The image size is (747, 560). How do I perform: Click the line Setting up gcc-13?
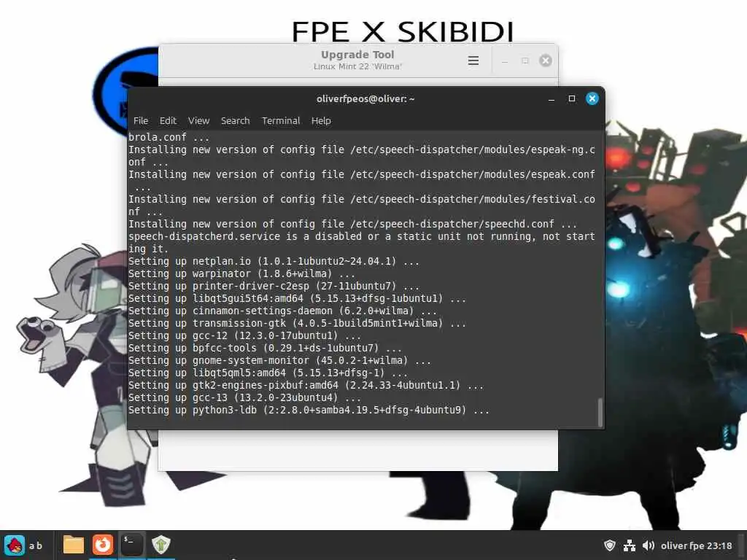(x=244, y=397)
